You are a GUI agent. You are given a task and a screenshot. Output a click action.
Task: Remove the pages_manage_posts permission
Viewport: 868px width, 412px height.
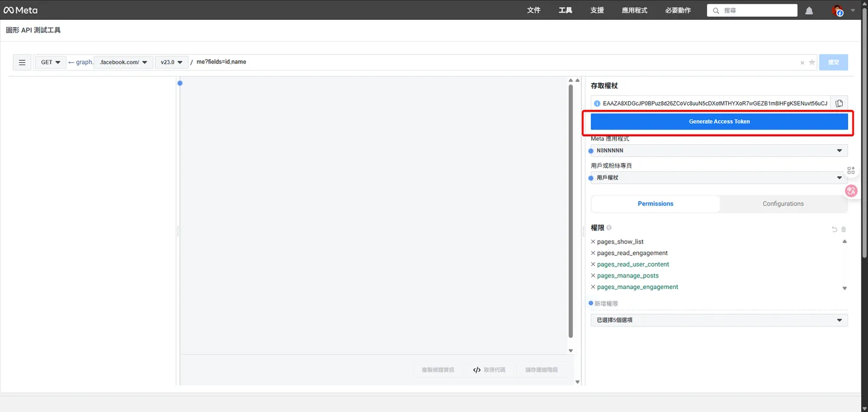pos(593,276)
